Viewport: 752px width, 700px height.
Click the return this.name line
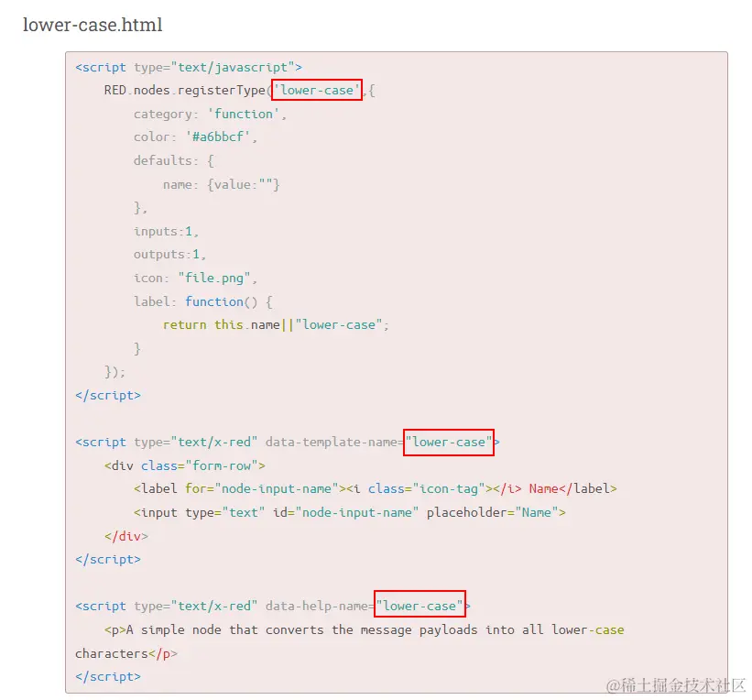[276, 325]
